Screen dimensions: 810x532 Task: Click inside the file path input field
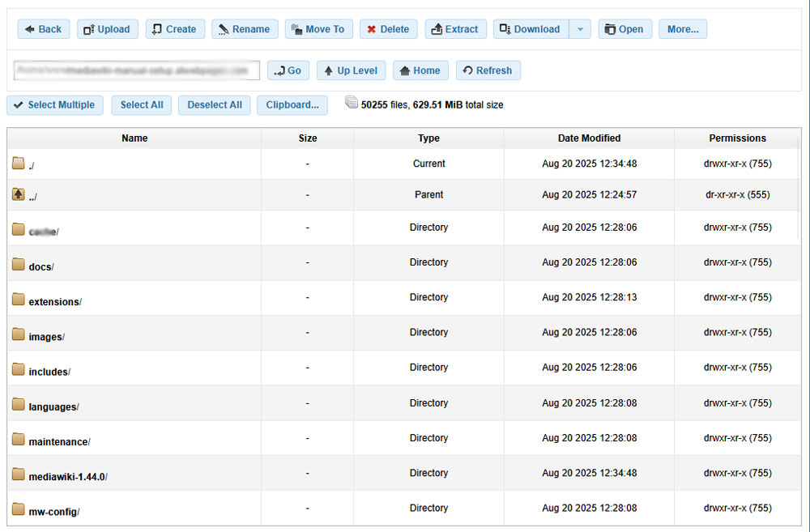[x=135, y=70]
